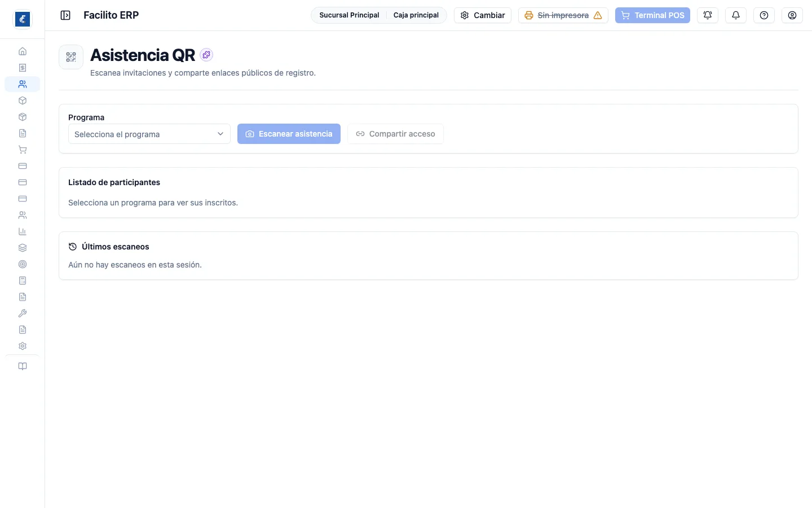Click the Escanear asistencia button
The height and width of the screenshot is (508, 812).
289,134
